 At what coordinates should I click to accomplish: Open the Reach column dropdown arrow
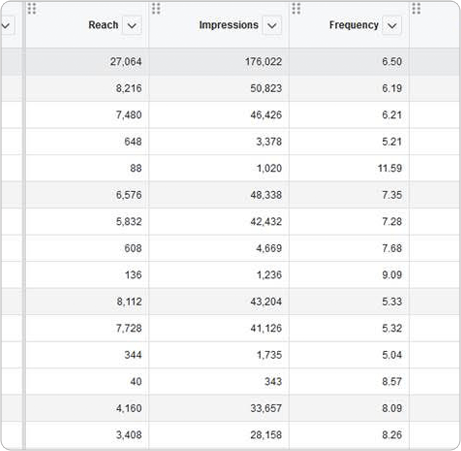tap(132, 25)
